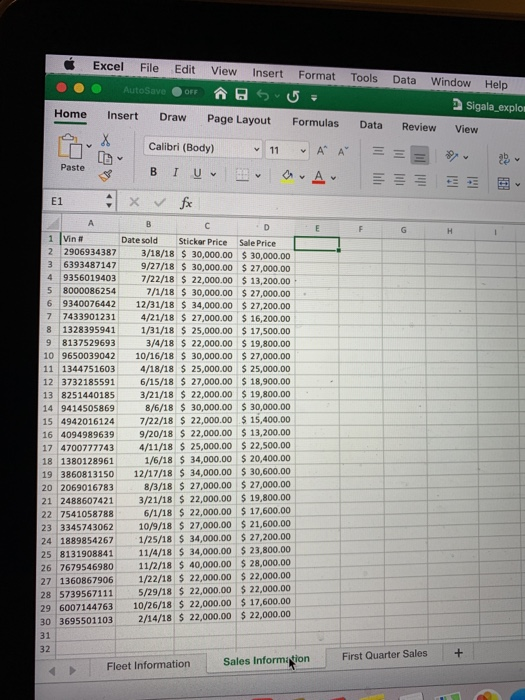
Task: Expand the Quick Access Toolbar customize arrow
Action: pos(314,97)
